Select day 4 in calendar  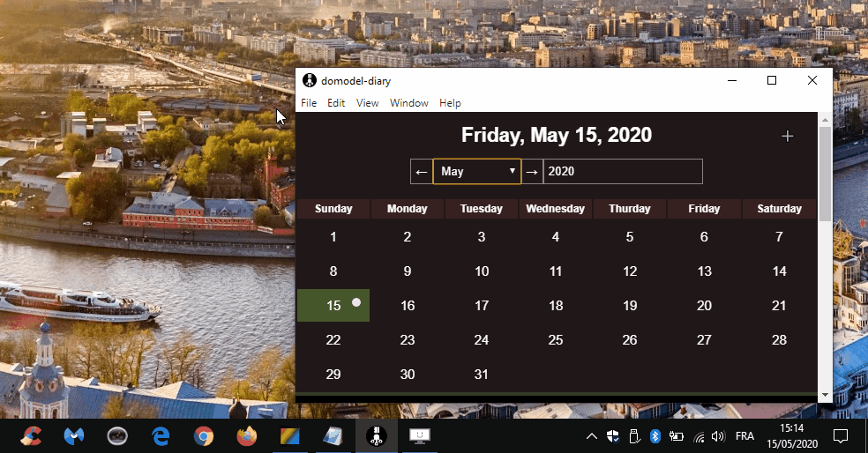(x=556, y=237)
